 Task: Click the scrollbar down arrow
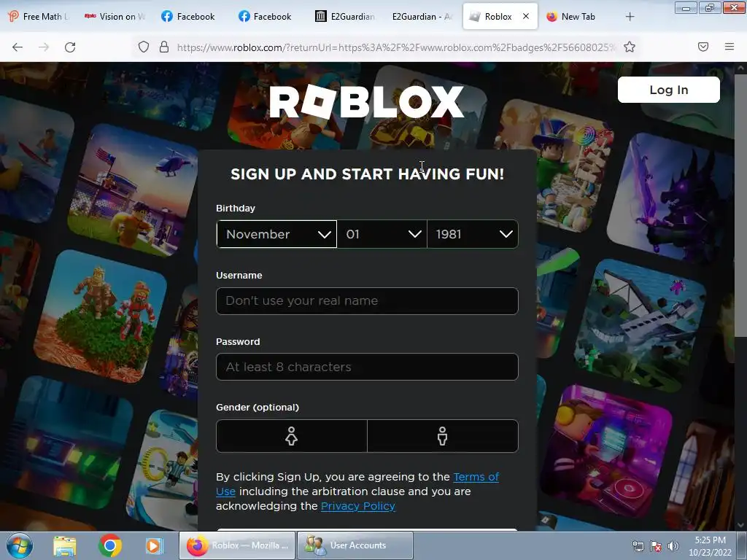tap(740, 525)
